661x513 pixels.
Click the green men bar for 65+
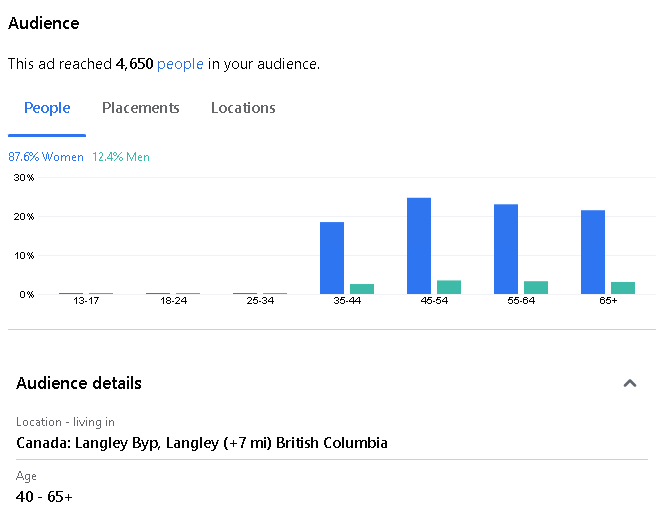tap(623, 288)
